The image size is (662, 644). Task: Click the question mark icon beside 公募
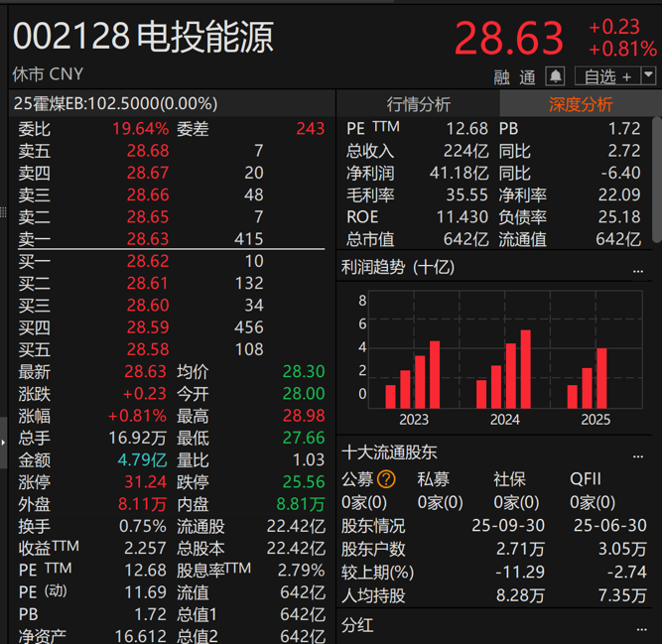point(386,479)
